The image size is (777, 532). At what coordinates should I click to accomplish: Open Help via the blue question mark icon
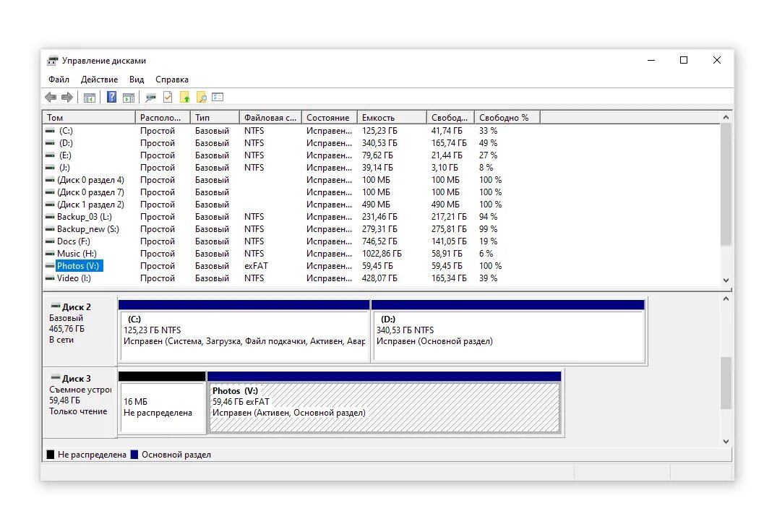(x=112, y=97)
